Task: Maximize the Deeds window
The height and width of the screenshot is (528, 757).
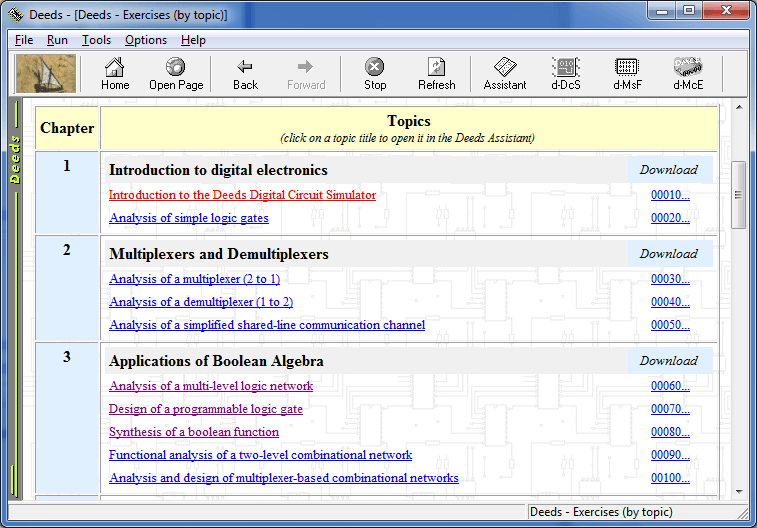Action: pos(689,11)
